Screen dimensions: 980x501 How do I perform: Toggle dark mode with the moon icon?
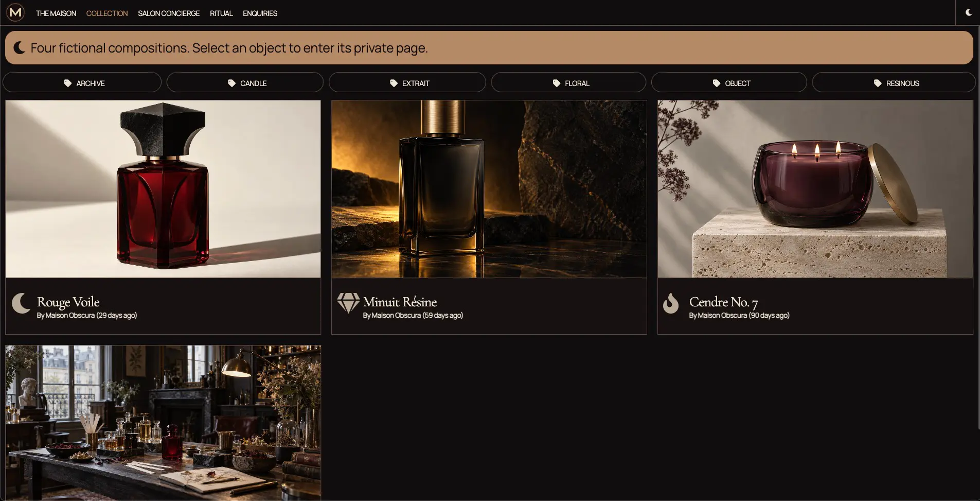point(968,12)
